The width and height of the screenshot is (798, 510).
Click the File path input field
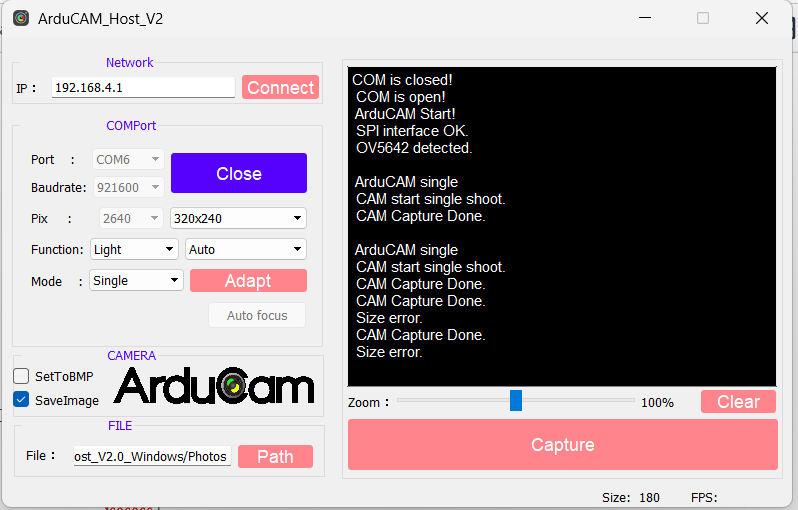[x=152, y=456]
